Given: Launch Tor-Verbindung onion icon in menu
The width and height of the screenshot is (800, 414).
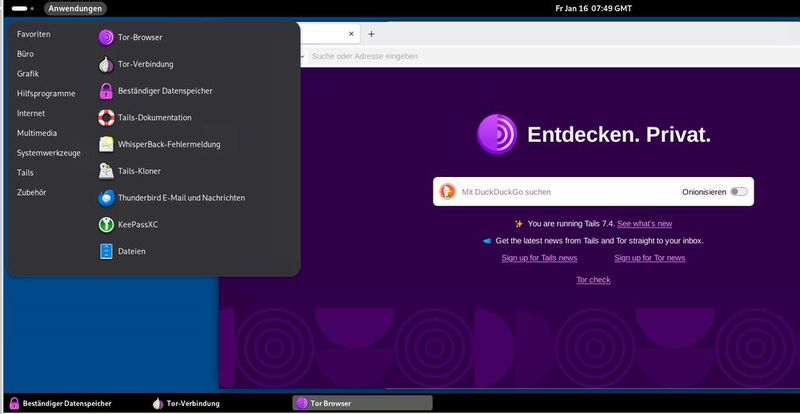Looking at the screenshot, I should point(107,65).
